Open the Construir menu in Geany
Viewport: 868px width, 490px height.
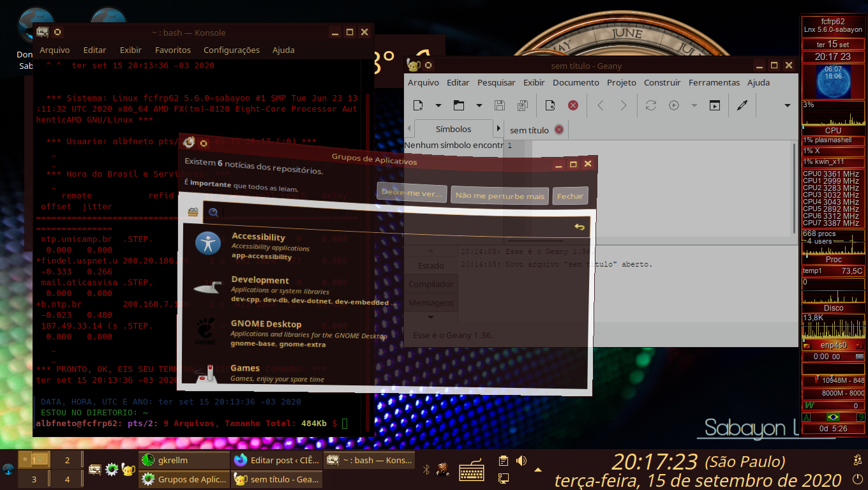pyautogui.click(x=662, y=82)
